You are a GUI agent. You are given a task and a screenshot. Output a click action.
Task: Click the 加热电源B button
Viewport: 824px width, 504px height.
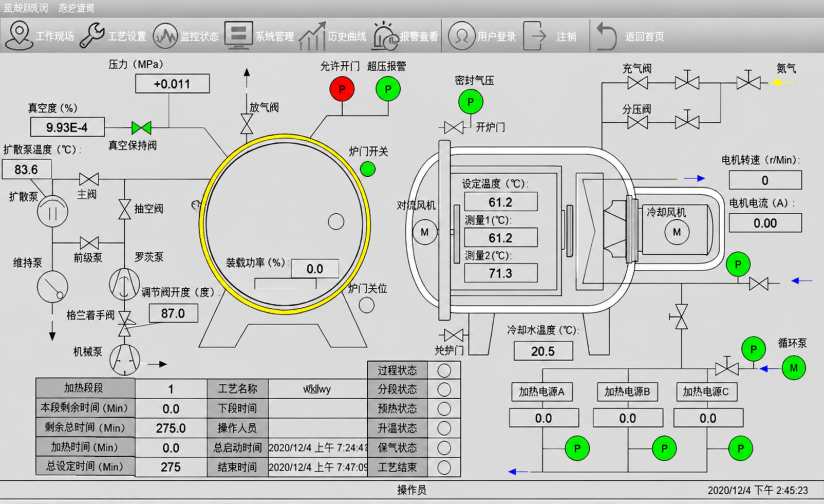tap(627, 391)
